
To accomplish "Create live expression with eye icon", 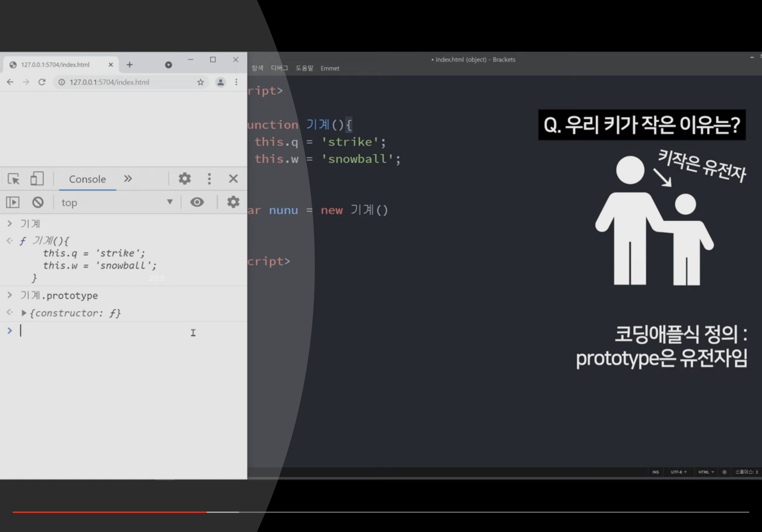I will tap(197, 202).
